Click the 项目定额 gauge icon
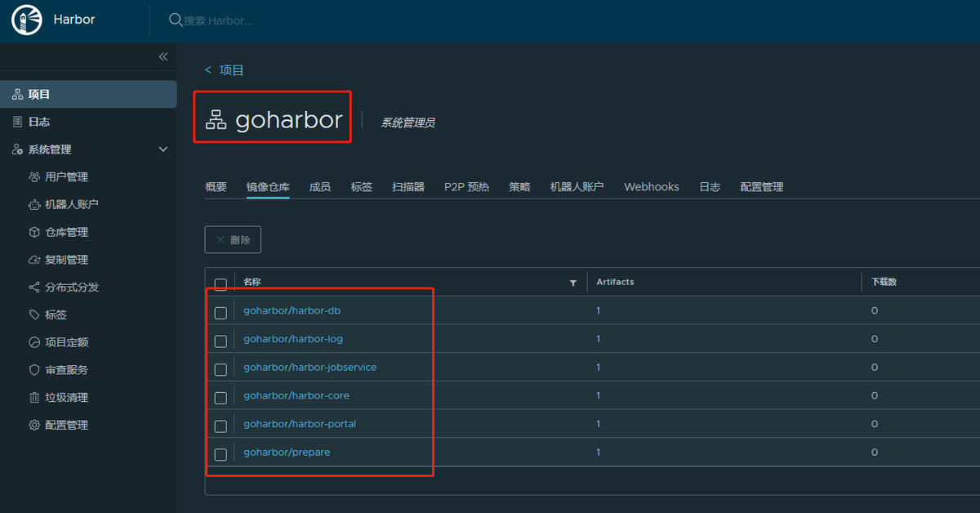Image resolution: width=980 pixels, height=513 pixels. [34, 342]
